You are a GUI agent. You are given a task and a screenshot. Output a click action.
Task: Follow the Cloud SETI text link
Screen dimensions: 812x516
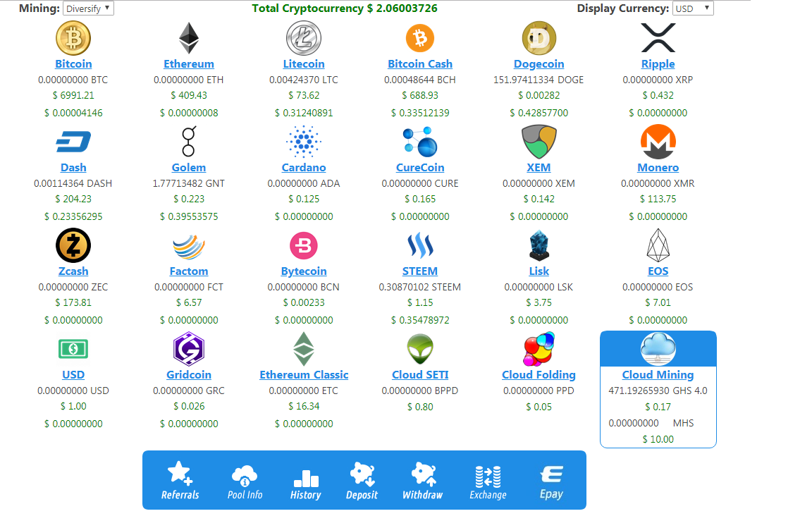click(420, 374)
